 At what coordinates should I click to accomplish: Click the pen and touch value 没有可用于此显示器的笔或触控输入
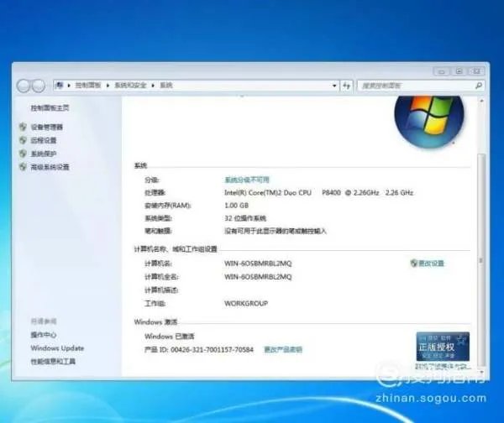276,231
